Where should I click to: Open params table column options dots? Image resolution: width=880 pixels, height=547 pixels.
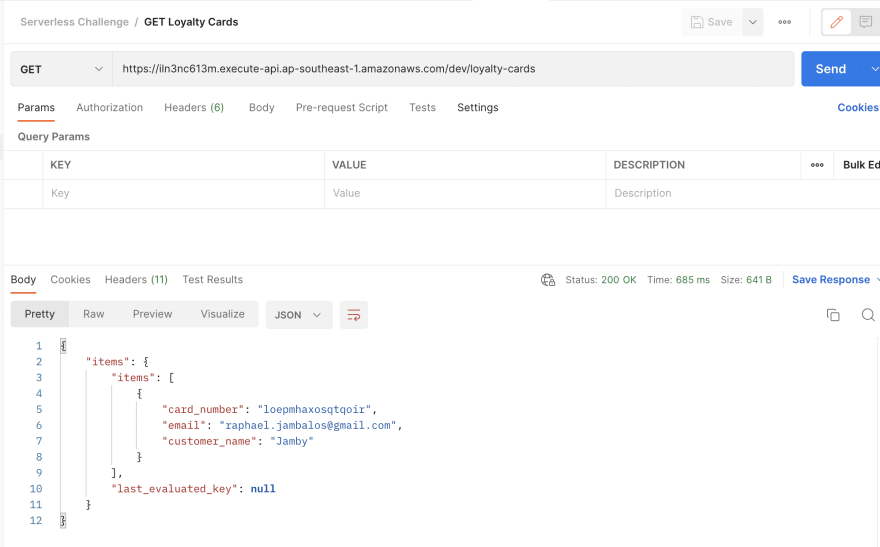pyautogui.click(x=817, y=165)
